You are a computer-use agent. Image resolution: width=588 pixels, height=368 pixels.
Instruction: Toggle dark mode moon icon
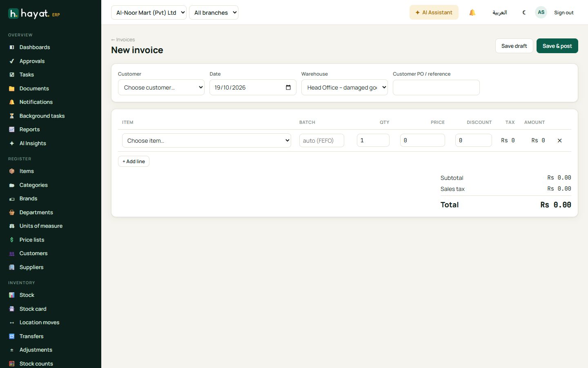pos(524,13)
